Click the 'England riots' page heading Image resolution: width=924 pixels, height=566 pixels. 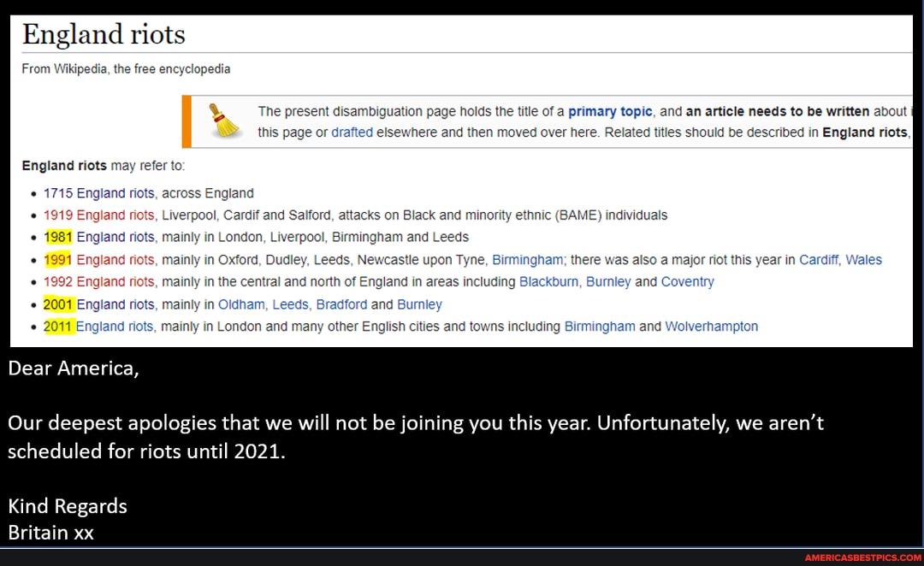(104, 34)
